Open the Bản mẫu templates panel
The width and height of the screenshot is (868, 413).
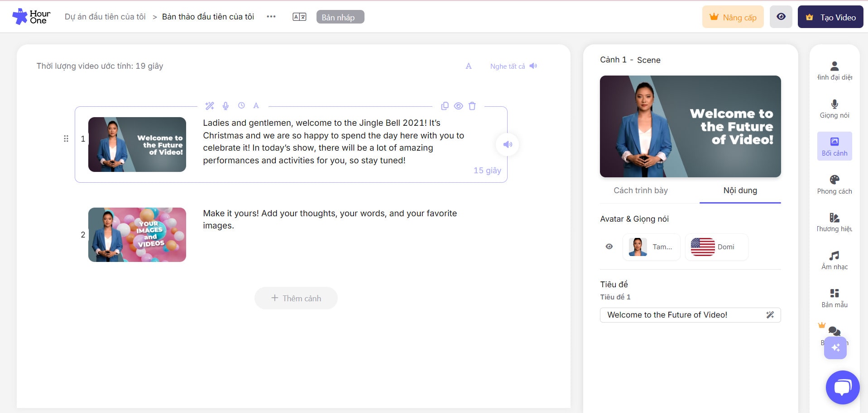pyautogui.click(x=834, y=298)
